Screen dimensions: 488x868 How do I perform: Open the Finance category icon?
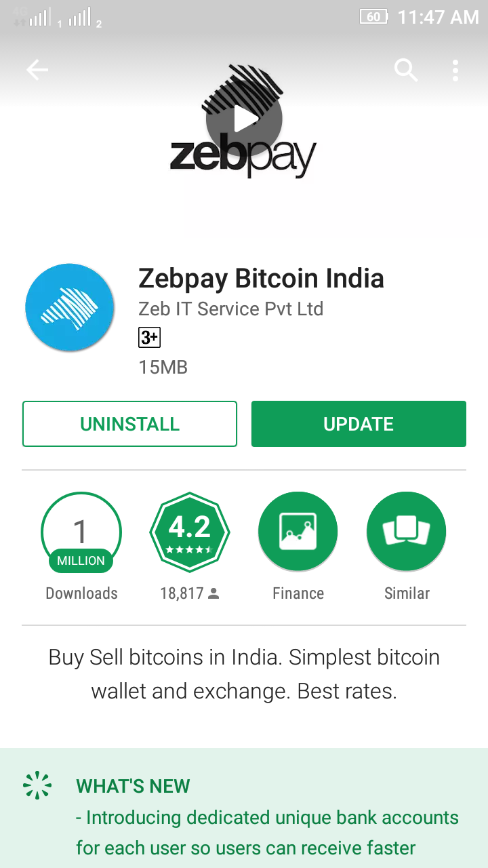pyautogui.click(x=298, y=532)
